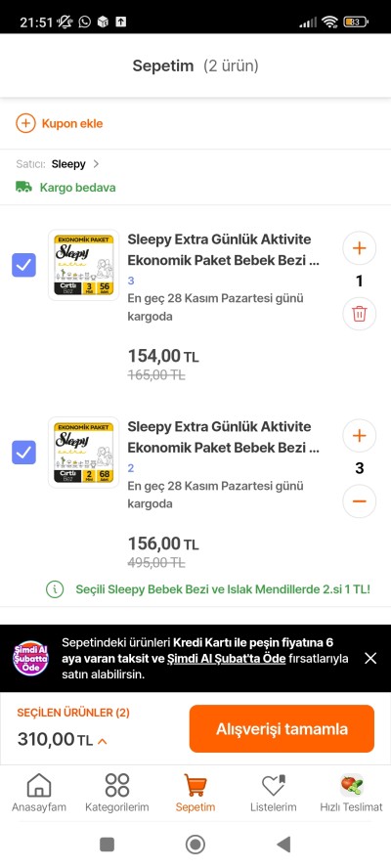
Task: Open the Anasayfam tab
Action: click(39, 793)
